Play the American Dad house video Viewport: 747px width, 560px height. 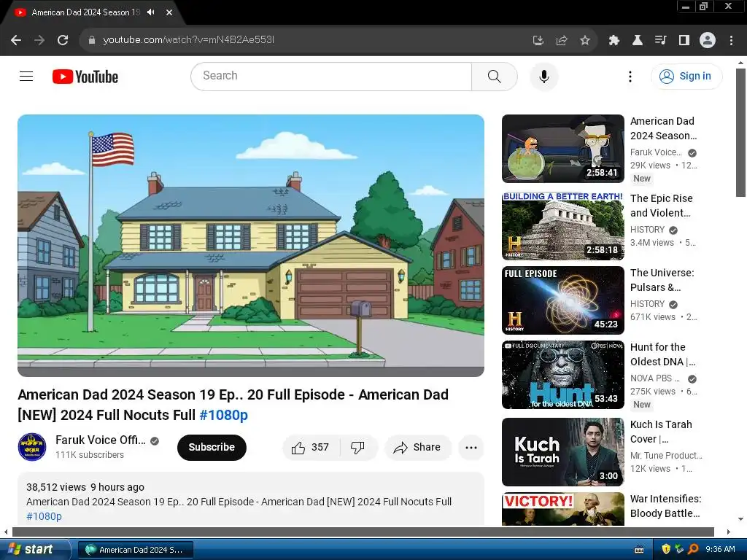click(x=251, y=245)
